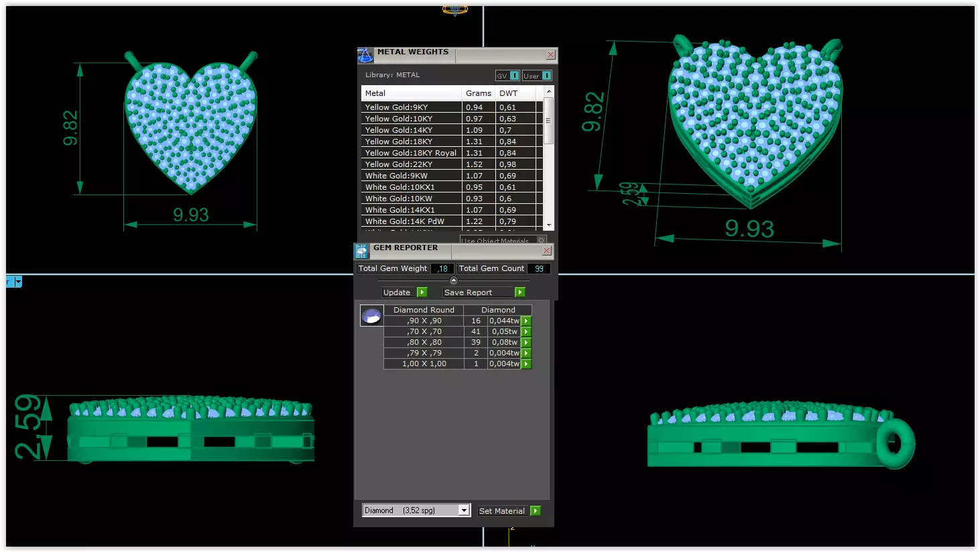Click green arrow for ,70 X ,70 row

[x=527, y=332]
